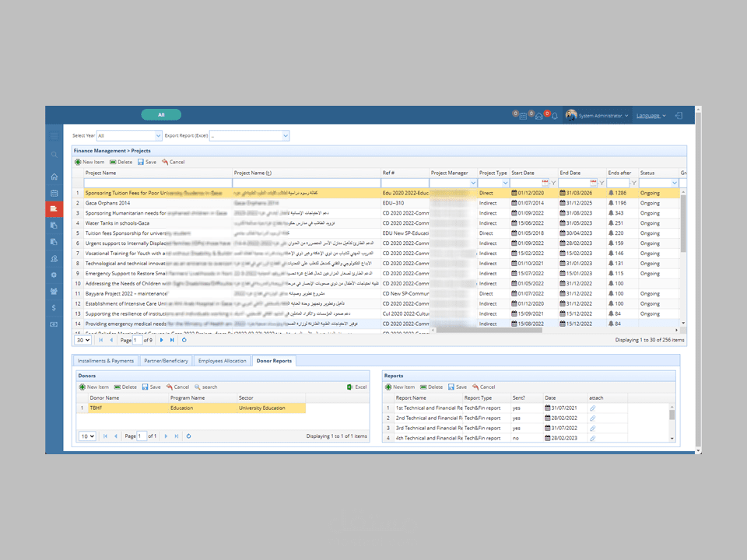The width and height of the screenshot is (747, 560).
Task: Click the Reports grid vertical scrollbar
Action: [672, 415]
